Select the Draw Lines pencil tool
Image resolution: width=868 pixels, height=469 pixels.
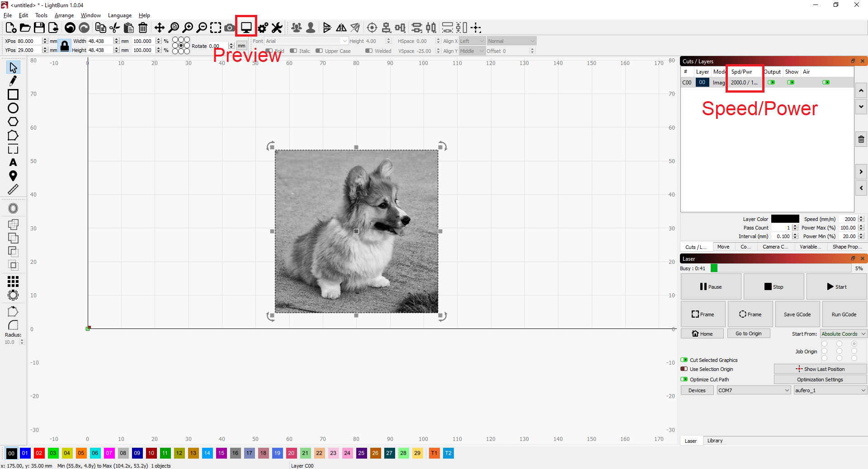(x=13, y=81)
